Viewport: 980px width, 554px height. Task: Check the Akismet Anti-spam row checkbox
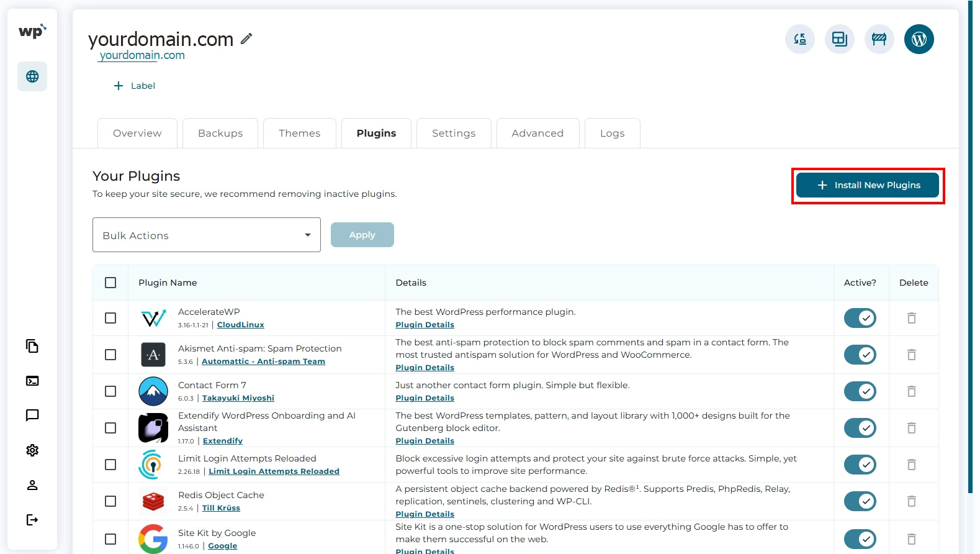click(x=110, y=355)
